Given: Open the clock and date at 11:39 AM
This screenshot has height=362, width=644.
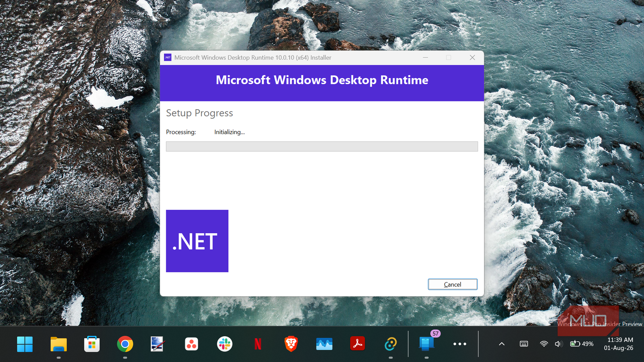Looking at the screenshot, I should [619, 344].
